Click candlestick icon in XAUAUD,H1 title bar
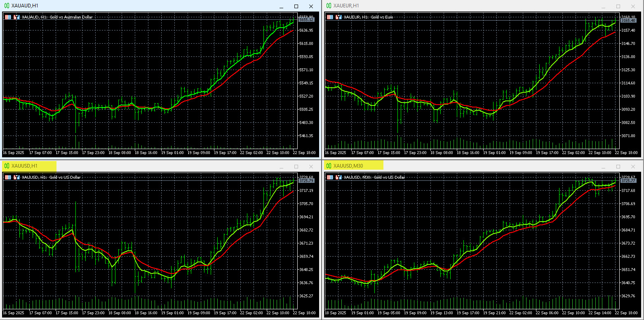 tap(7, 6)
